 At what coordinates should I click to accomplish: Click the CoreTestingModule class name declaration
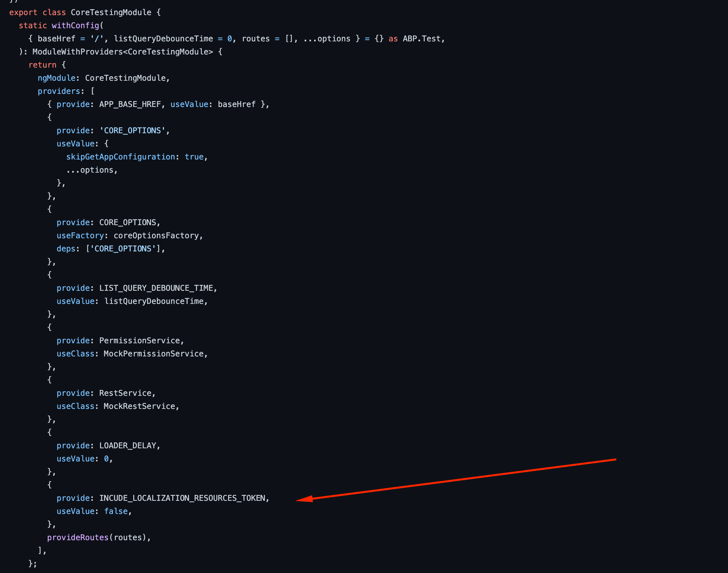[x=111, y=12]
